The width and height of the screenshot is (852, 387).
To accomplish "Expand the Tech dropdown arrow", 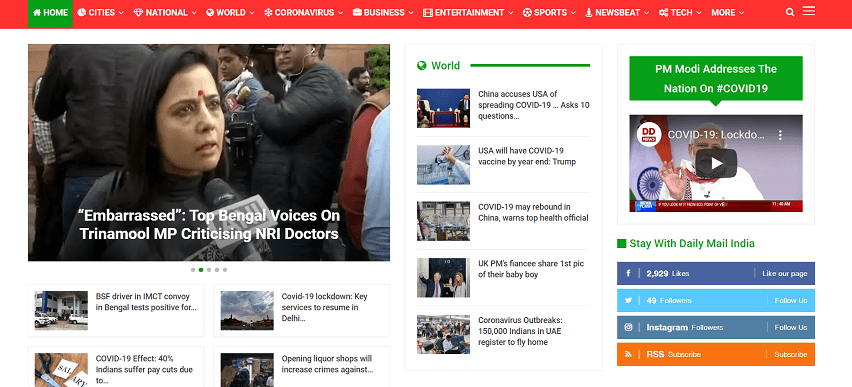I will (x=699, y=13).
